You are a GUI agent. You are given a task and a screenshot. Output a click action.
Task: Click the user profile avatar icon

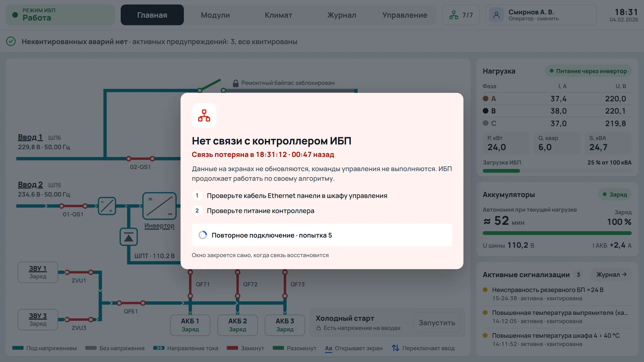point(496,15)
